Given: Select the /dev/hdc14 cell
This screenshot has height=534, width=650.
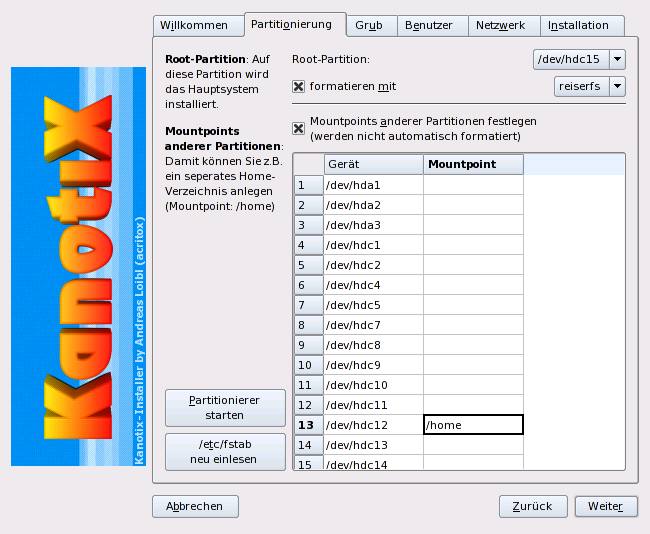Looking at the screenshot, I should [374, 463].
